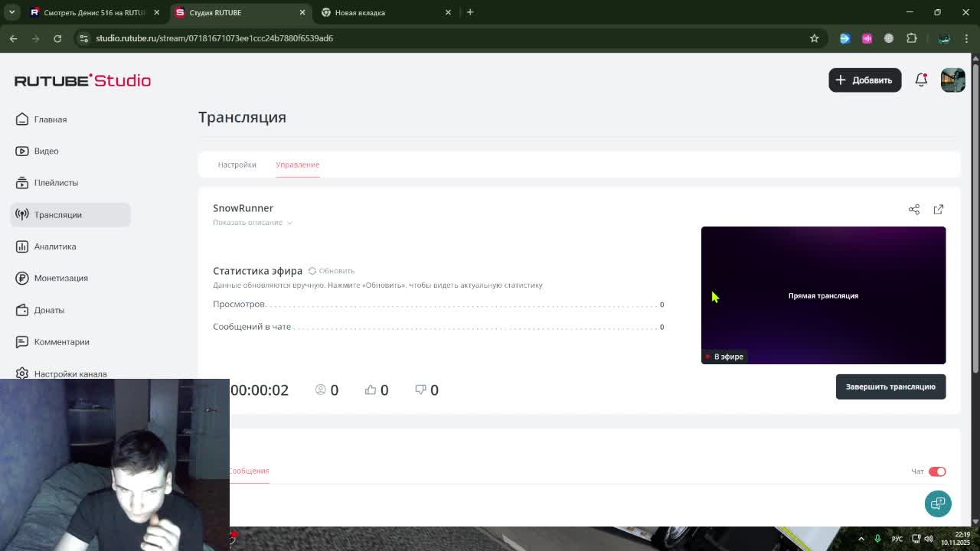The image size is (980, 551).
Task: Open the volume tray icon
Action: tap(929, 539)
